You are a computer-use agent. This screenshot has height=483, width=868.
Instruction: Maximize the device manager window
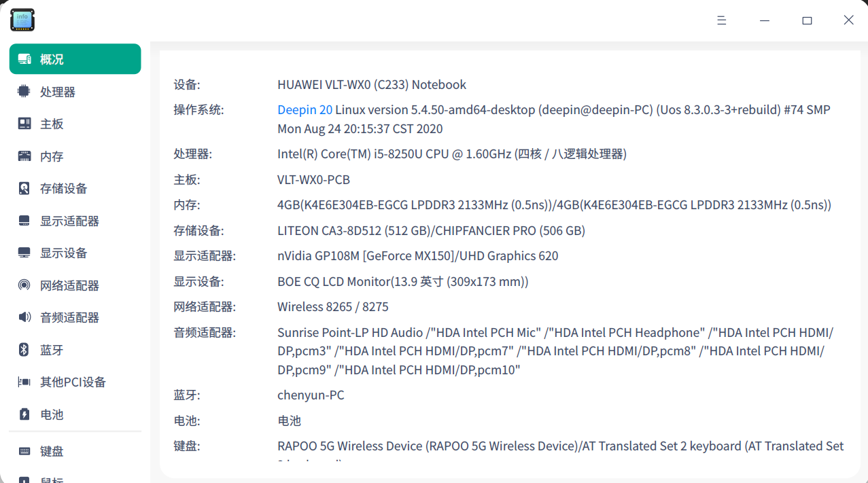(807, 20)
